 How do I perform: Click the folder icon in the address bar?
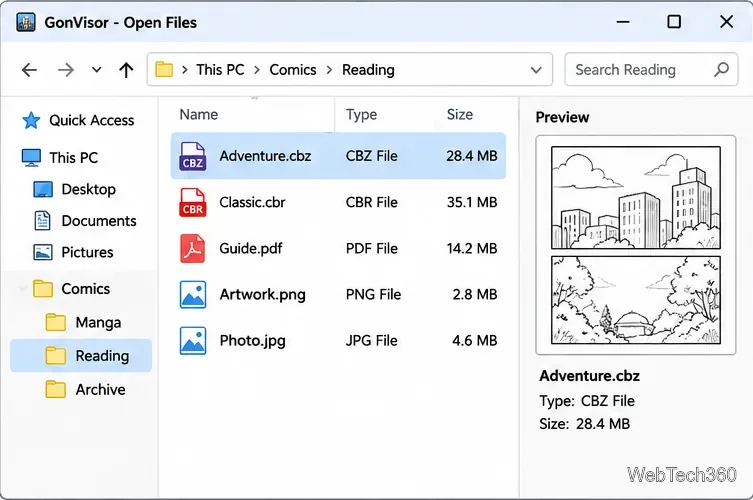click(x=164, y=70)
